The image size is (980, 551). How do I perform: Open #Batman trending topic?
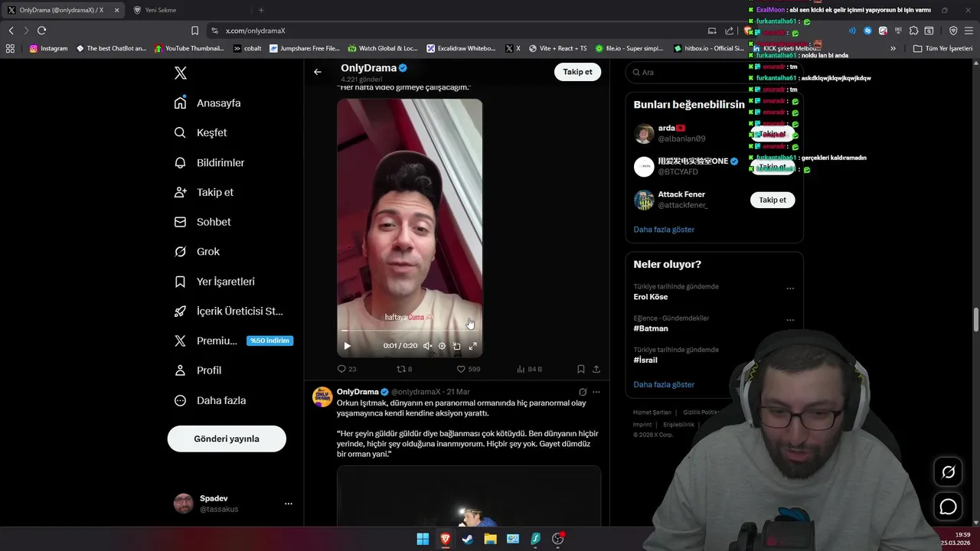coord(651,328)
